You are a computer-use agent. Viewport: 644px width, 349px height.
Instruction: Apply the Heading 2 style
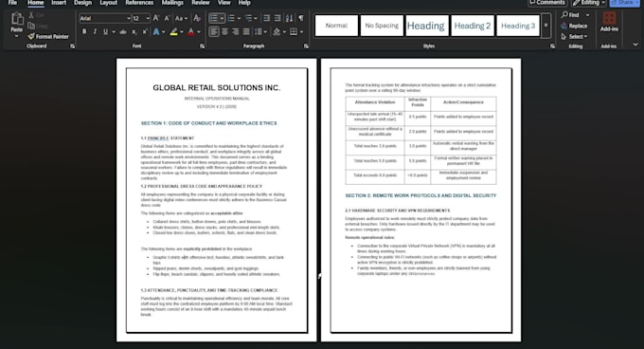tap(473, 26)
